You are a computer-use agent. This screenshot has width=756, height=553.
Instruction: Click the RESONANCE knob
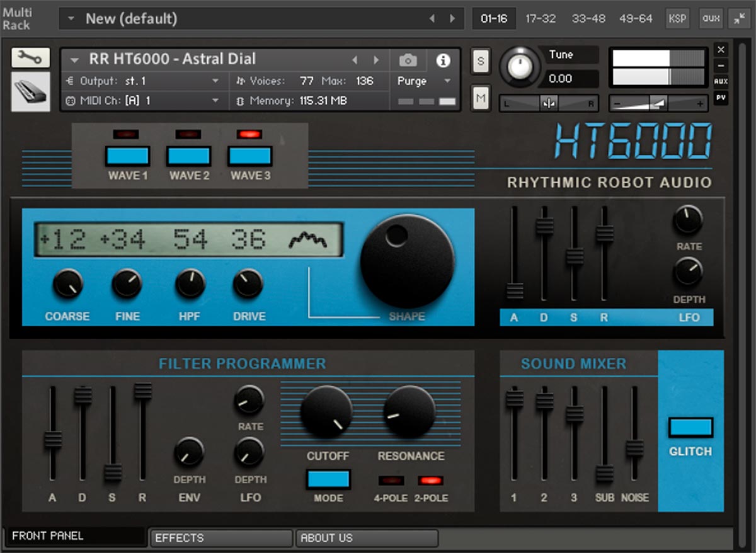pos(409,412)
